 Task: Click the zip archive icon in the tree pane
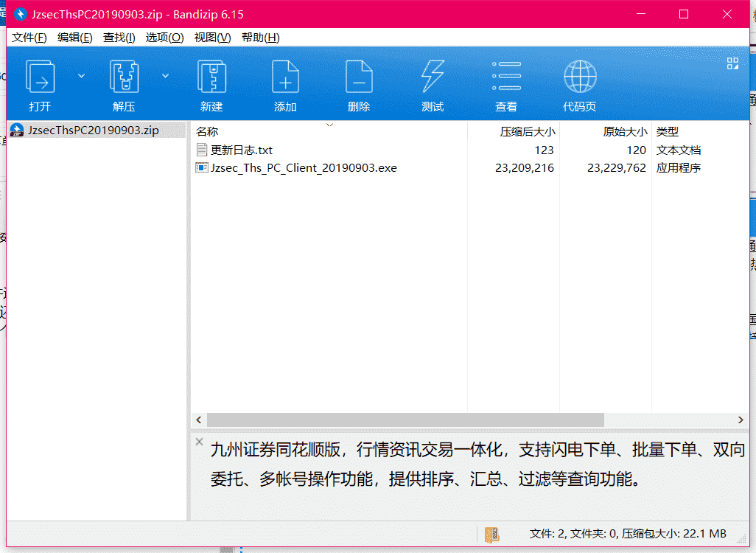pos(17,131)
